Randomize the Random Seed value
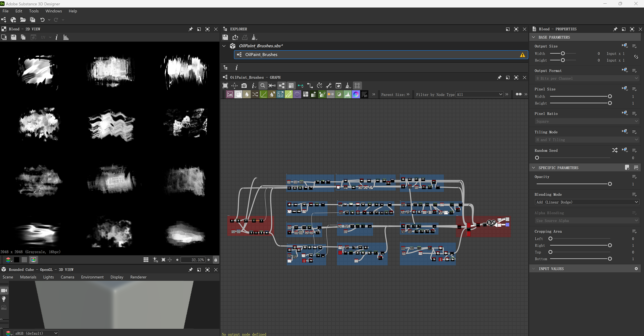Image resolution: width=644 pixels, height=336 pixels. (614, 150)
